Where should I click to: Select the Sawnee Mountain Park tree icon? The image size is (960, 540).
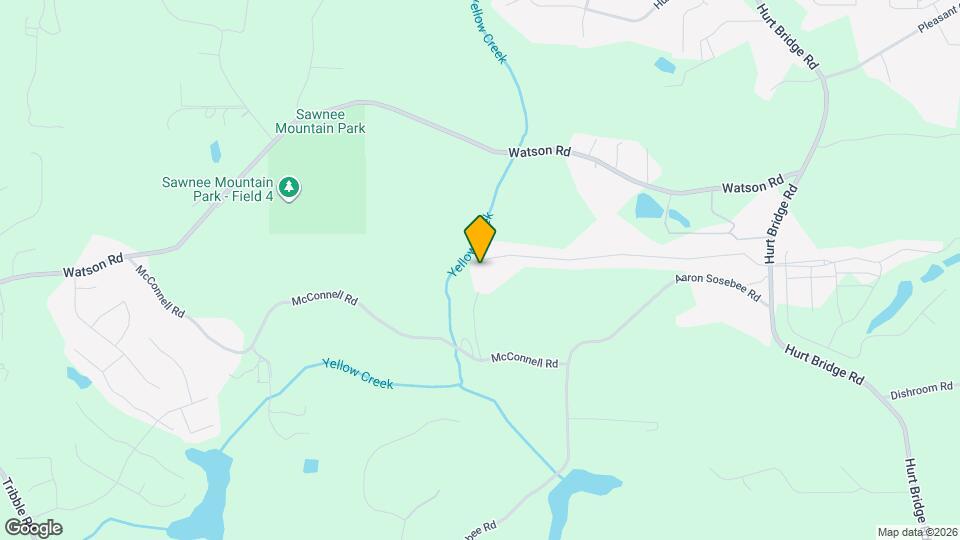[x=289, y=188]
